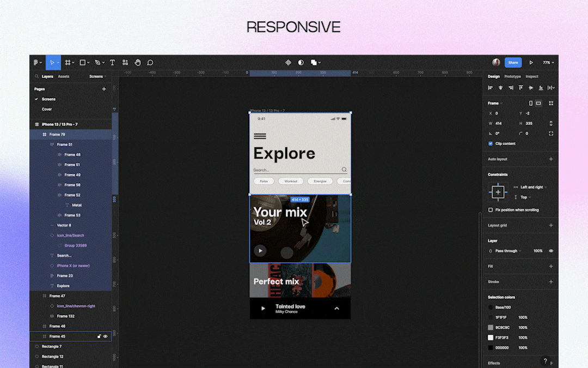Select the Comment tool
This screenshot has height=368, width=588.
click(x=150, y=63)
